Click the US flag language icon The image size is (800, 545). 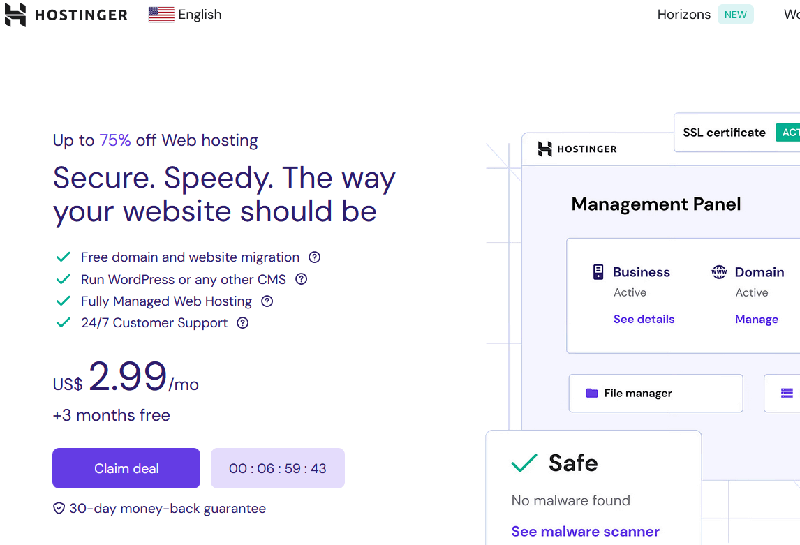click(161, 14)
